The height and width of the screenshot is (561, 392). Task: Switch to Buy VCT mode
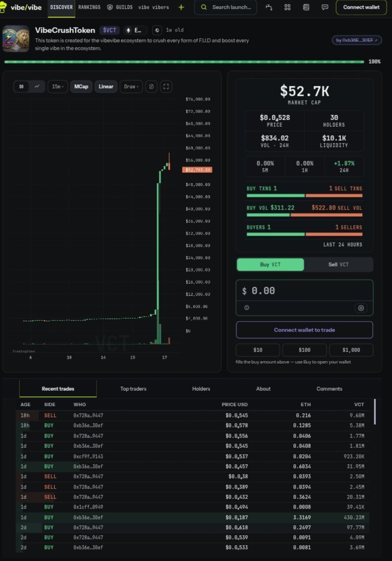pyautogui.click(x=270, y=264)
